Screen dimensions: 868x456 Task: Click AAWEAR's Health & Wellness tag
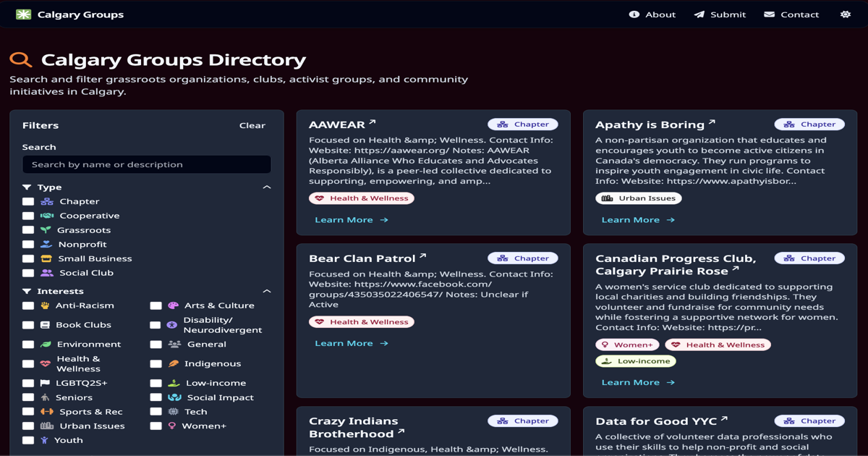pyautogui.click(x=362, y=198)
